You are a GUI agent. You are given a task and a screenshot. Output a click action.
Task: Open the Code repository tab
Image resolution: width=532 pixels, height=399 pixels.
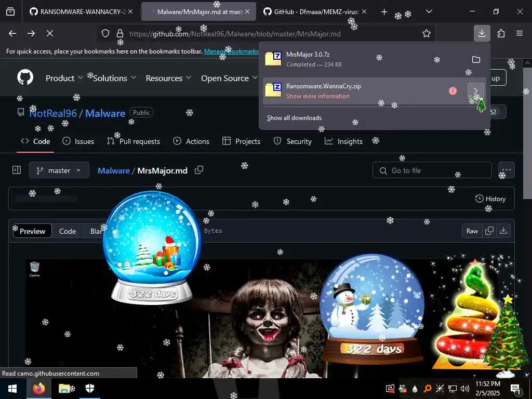(35, 141)
